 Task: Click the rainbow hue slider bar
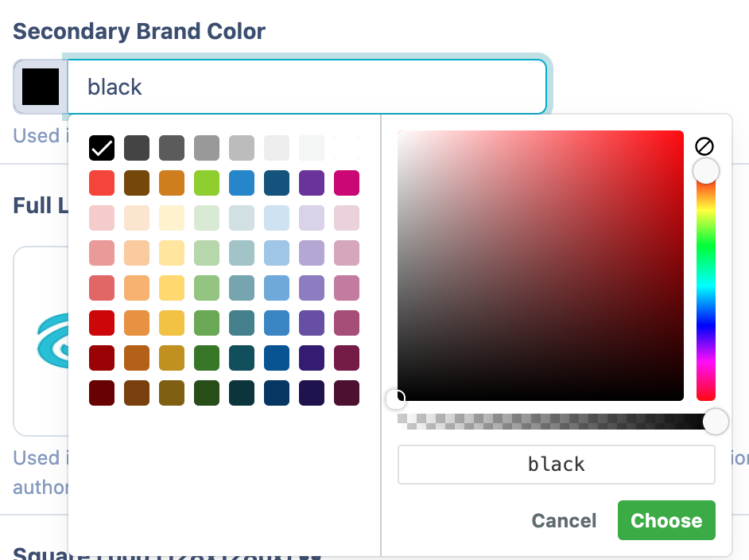[x=706, y=302]
